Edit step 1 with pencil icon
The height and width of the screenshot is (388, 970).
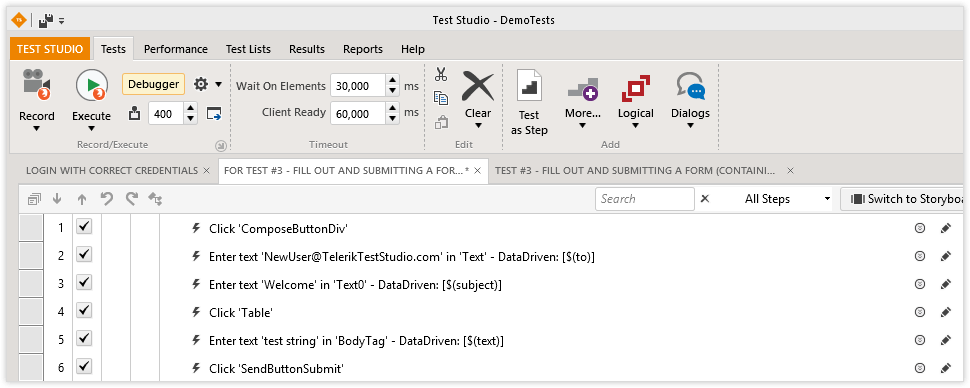point(945,228)
